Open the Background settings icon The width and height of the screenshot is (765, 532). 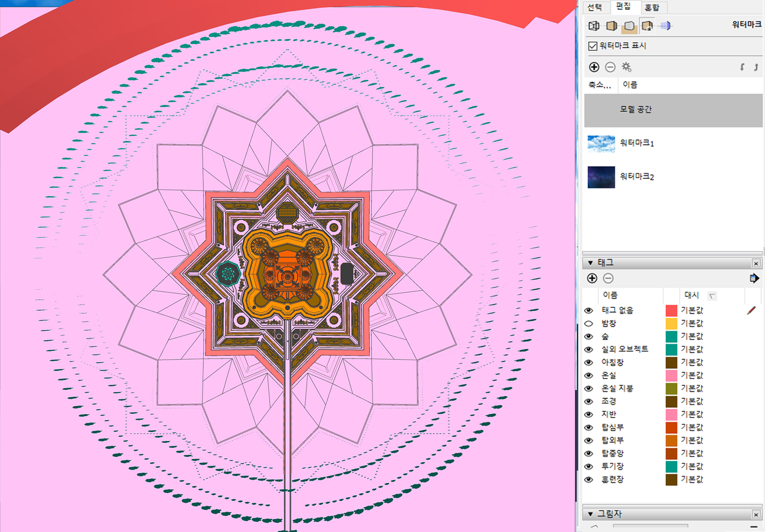[629, 26]
